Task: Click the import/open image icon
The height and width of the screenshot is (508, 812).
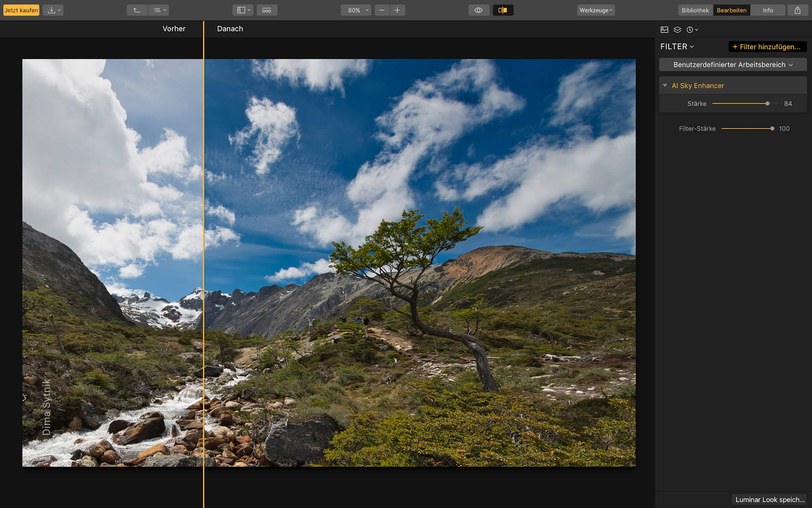Action: coord(53,10)
